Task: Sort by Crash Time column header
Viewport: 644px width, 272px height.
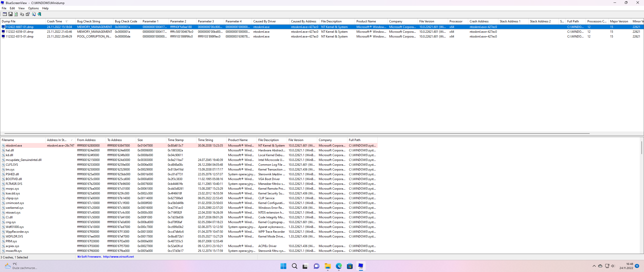Action: [60, 21]
